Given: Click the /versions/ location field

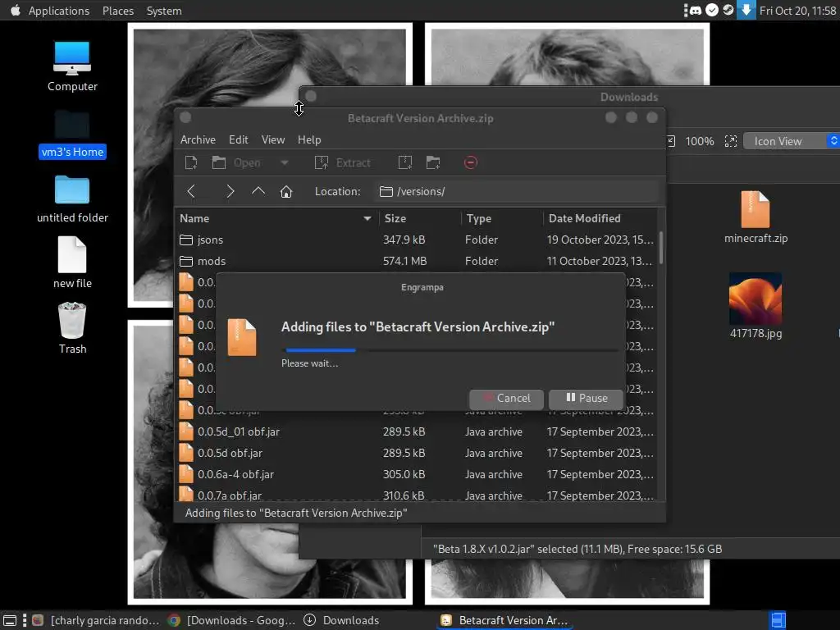Looking at the screenshot, I should click(x=517, y=191).
